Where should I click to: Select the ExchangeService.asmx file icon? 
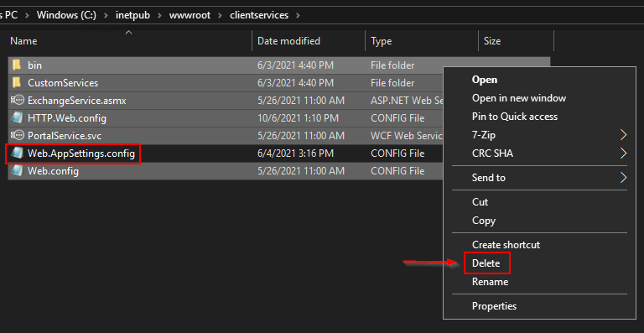point(18,100)
